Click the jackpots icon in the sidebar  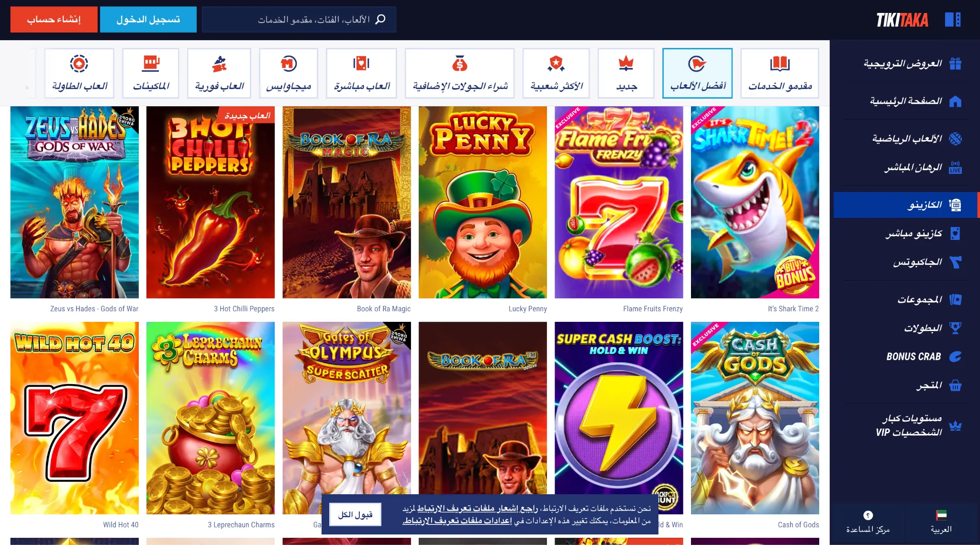point(955,262)
